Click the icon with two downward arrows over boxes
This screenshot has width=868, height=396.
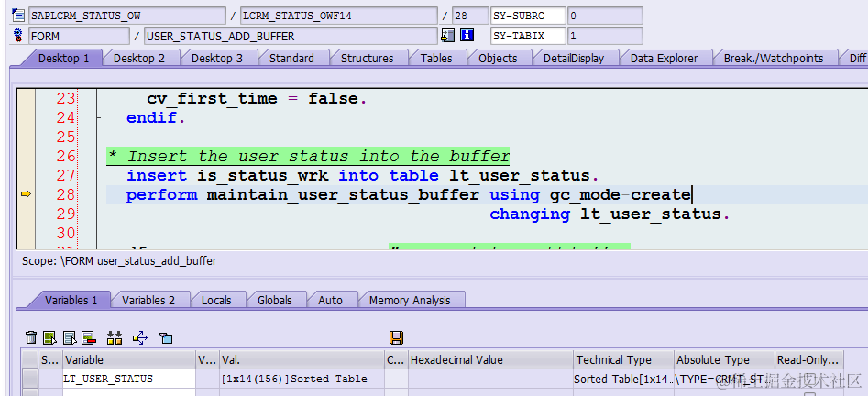(x=115, y=337)
